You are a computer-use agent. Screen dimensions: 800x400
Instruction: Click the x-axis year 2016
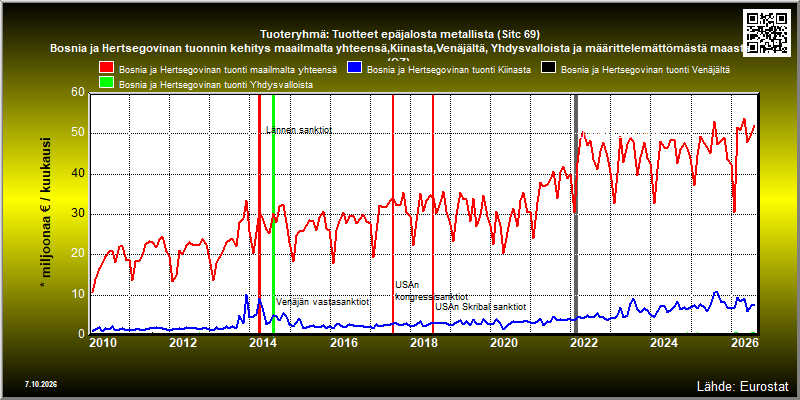(343, 343)
